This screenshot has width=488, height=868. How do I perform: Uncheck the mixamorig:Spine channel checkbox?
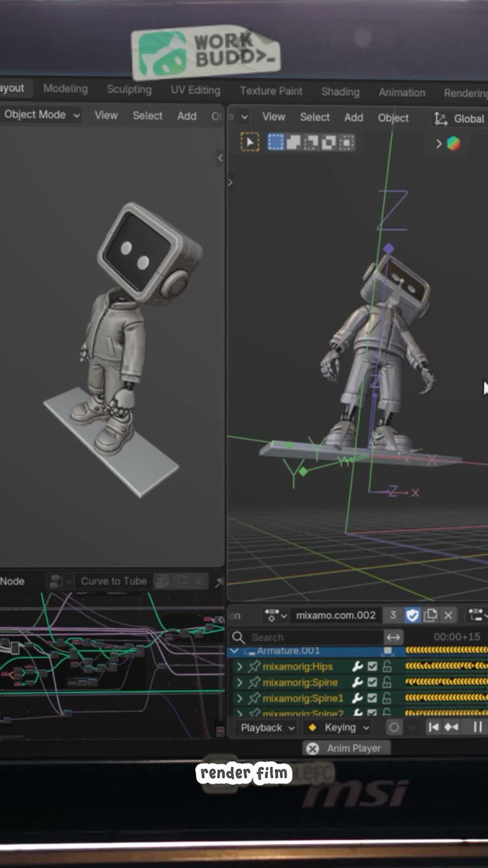tap(372, 682)
